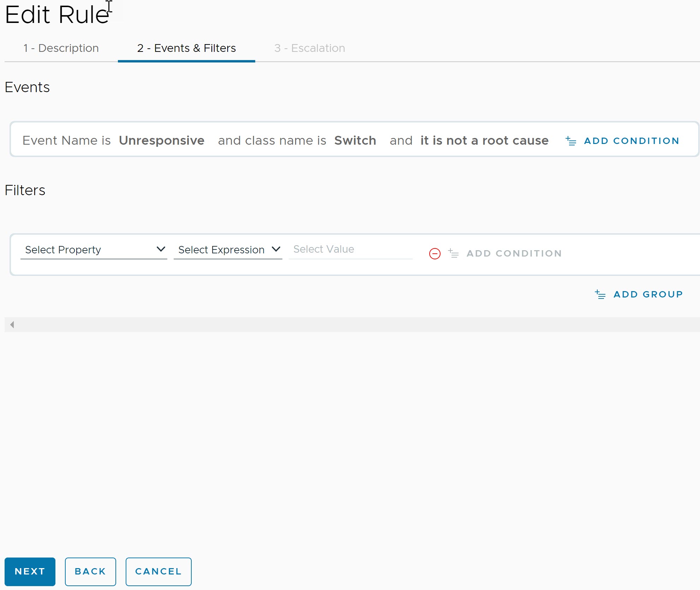Screen dimensions: 700x590
Task: Toggle the Switch class name condition
Action: [x=355, y=139]
